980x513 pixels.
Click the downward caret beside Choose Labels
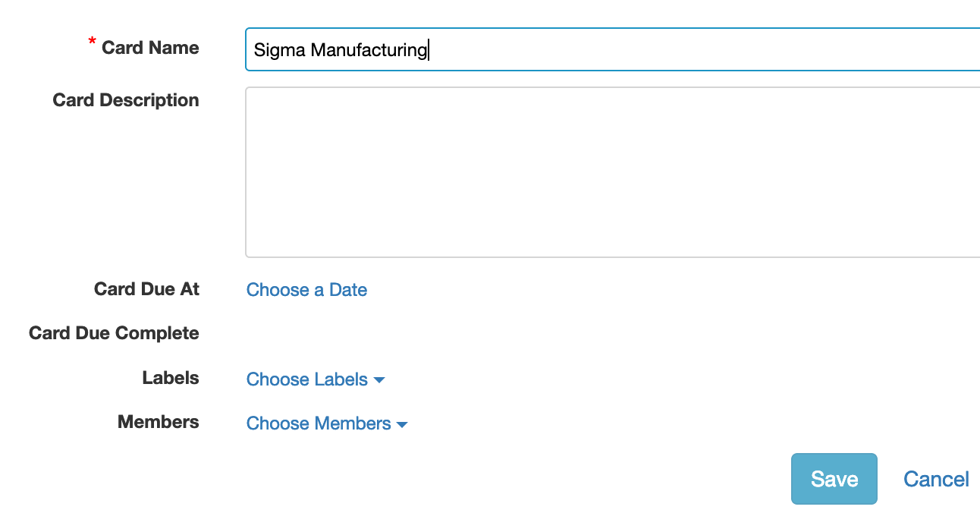click(x=380, y=380)
